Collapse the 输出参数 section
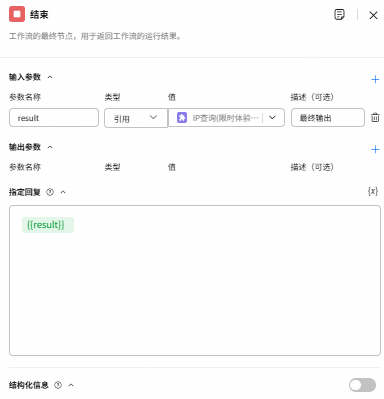The width and height of the screenshot is (384, 399). pyautogui.click(x=50, y=147)
